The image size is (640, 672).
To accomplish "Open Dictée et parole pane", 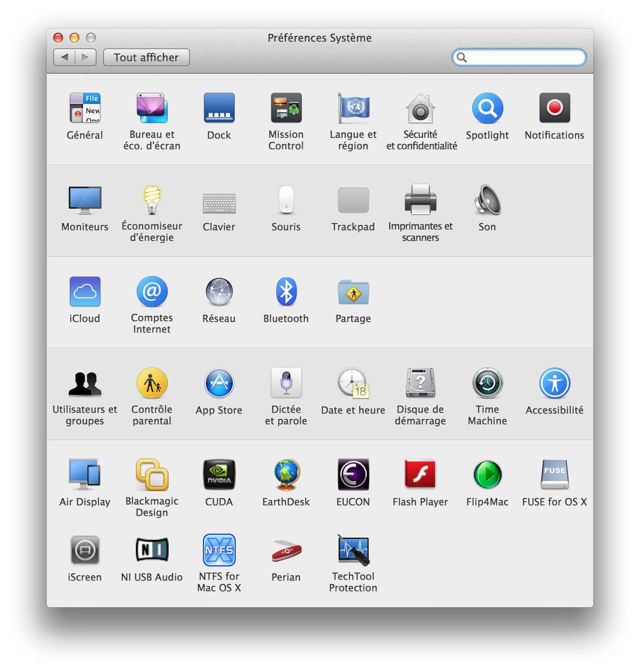I will (286, 383).
